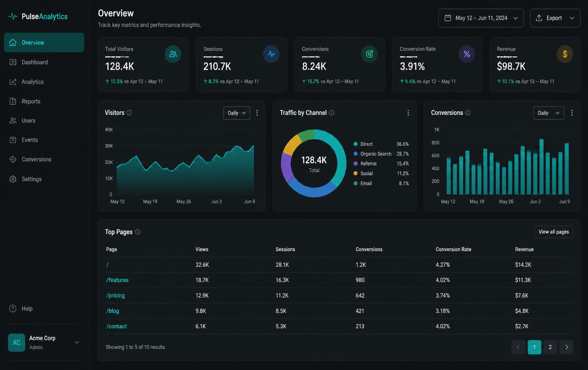Open Events from sidebar
This screenshot has width=588, height=370.
[44, 140]
